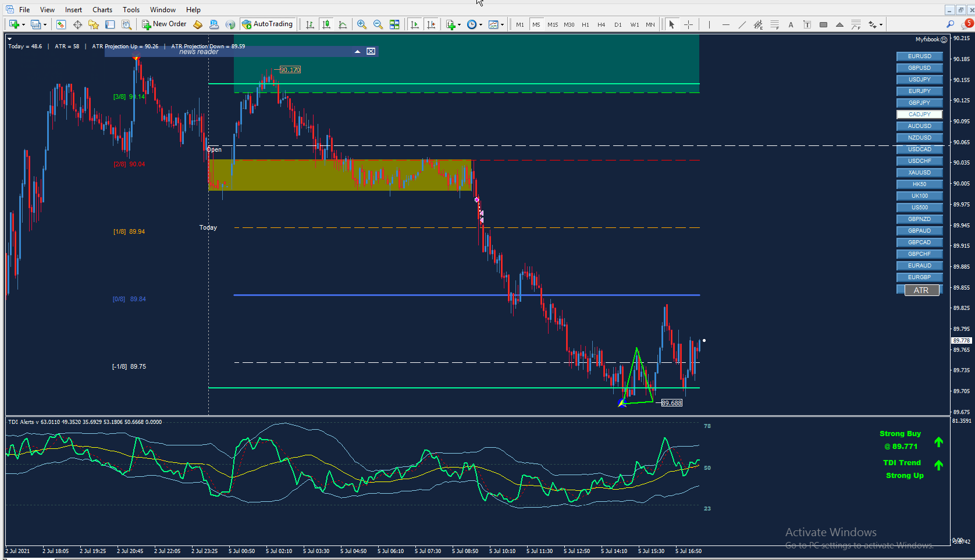The image size is (975, 560).
Task: Select the text label tool
Action: pyautogui.click(x=791, y=24)
